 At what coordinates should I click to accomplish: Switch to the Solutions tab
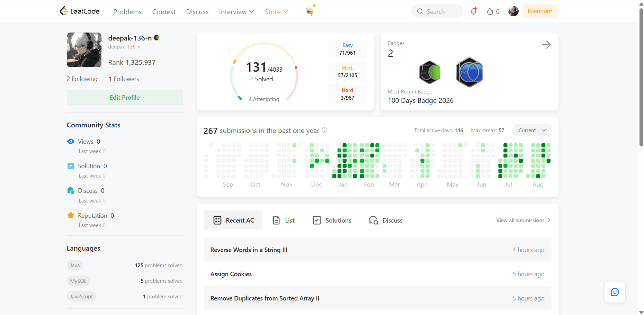[332, 220]
